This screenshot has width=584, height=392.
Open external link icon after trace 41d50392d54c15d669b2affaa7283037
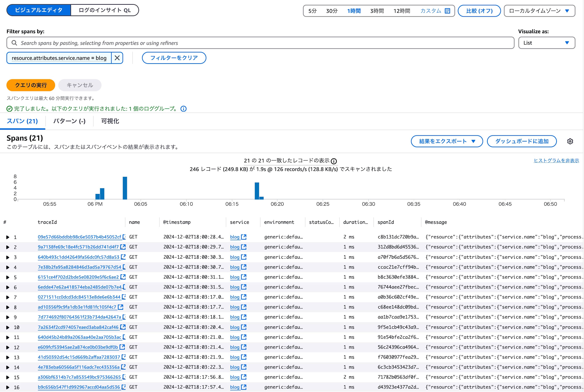coord(124,357)
